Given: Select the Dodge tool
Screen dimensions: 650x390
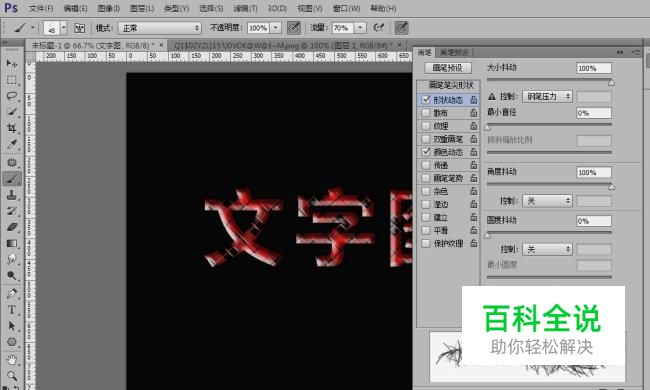Looking at the screenshot, I should point(12,276).
